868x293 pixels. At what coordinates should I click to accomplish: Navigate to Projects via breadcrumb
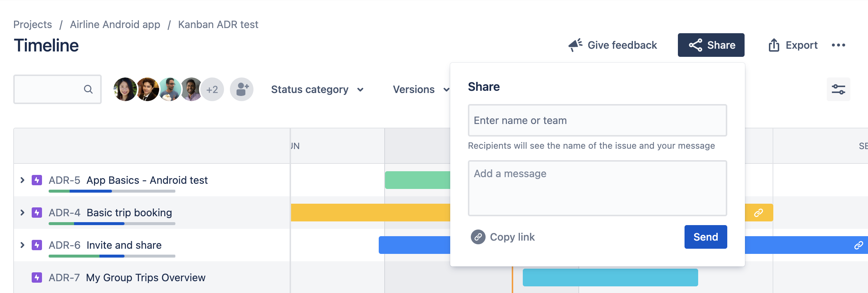point(32,24)
